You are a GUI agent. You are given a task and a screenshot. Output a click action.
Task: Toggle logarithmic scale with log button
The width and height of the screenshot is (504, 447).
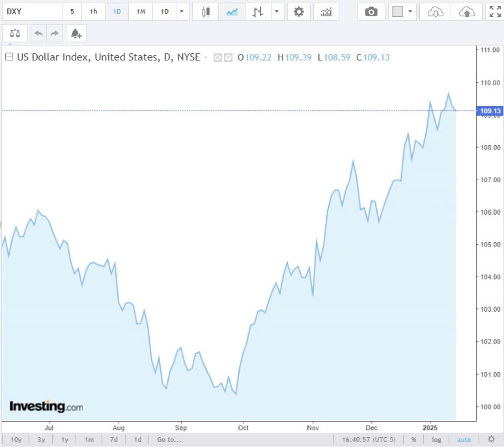coord(437,439)
